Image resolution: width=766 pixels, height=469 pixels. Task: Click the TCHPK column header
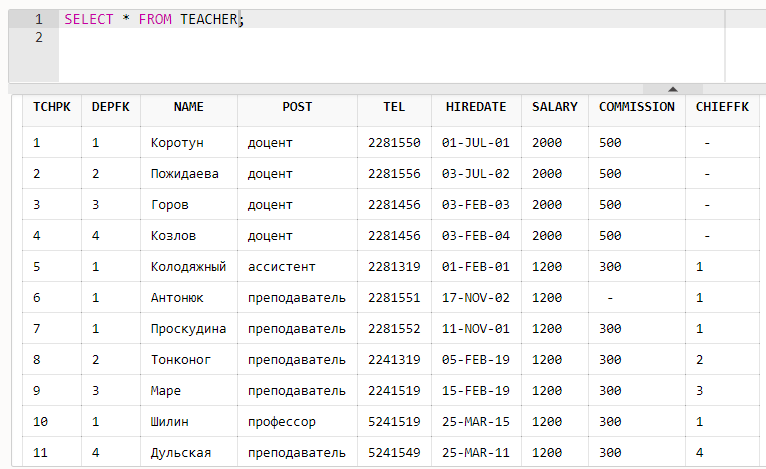tap(52, 107)
